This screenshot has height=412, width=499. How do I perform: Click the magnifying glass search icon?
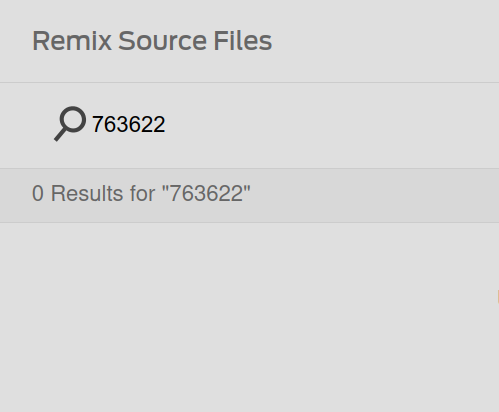pyautogui.click(x=70, y=124)
